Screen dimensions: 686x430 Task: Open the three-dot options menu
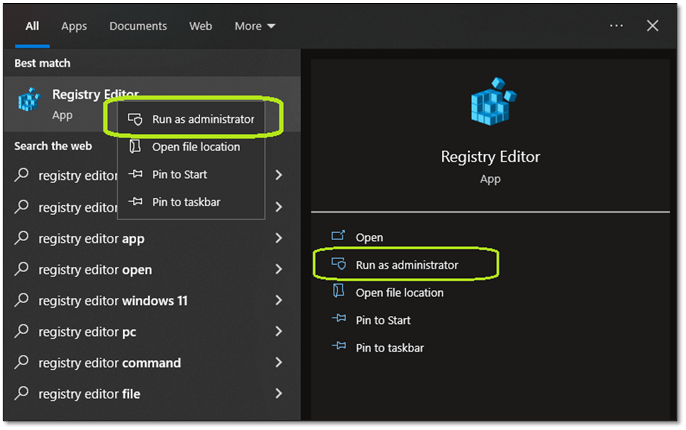click(x=616, y=26)
